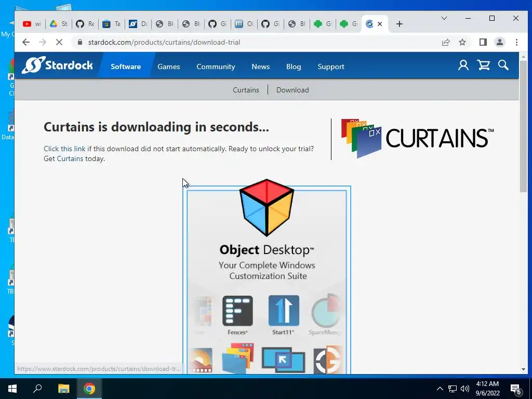Go to the News section

[x=261, y=66]
